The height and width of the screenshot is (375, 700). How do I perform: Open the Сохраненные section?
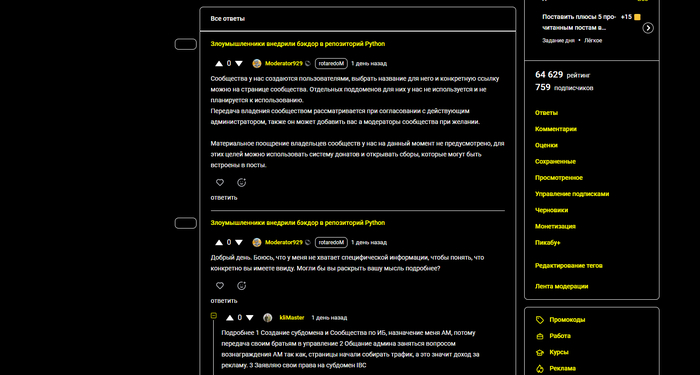555,162
